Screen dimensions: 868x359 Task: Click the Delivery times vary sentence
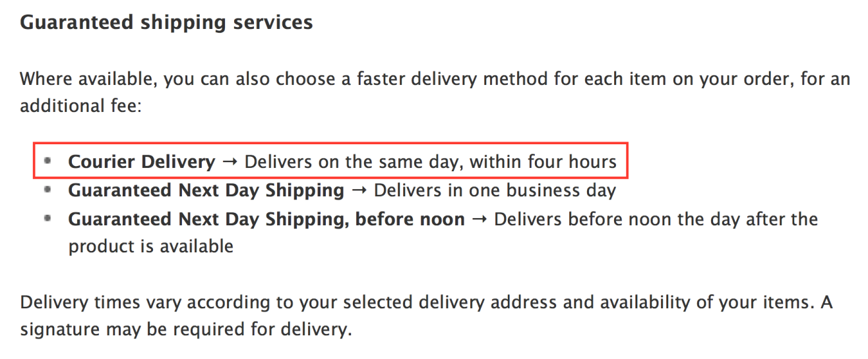tap(426, 303)
